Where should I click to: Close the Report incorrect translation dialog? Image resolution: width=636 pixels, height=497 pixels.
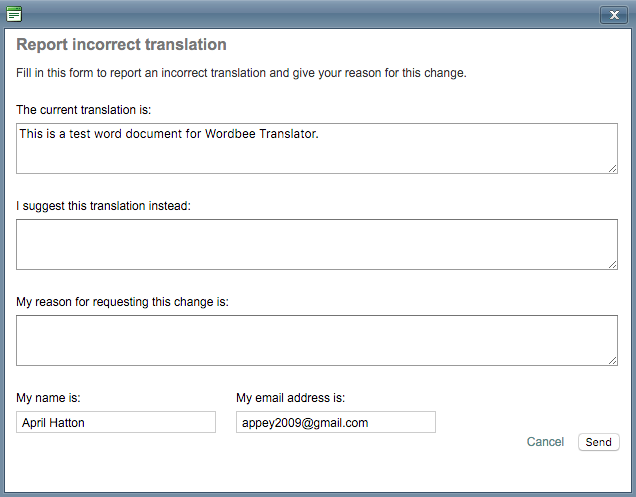pos(613,14)
